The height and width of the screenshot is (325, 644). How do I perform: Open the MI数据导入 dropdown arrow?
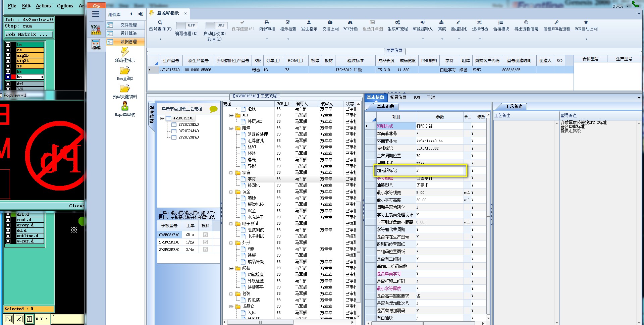(423, 39)
